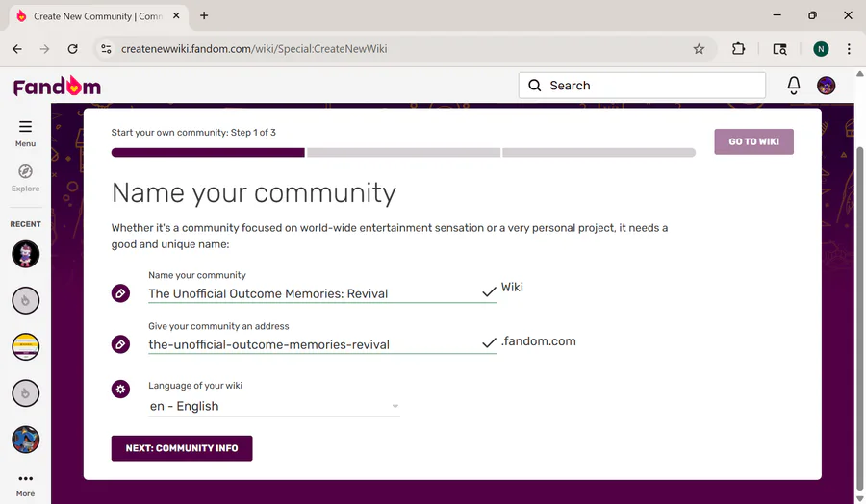Image resolution: width=866 pixels, height=504 pixels.
Task: Bookmark this page with the star
Action: point(699,49)
